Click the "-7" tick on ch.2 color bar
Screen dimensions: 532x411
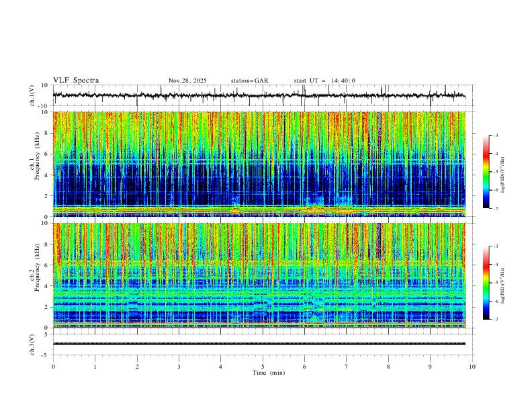pos(496,320)
